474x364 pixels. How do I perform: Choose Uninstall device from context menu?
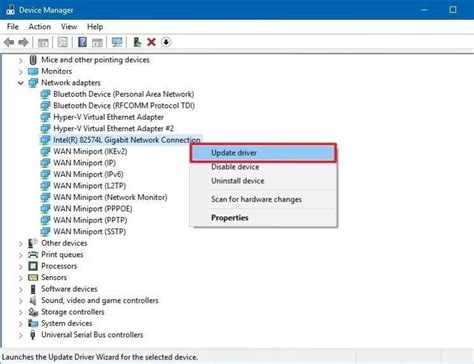coord(263,181)
